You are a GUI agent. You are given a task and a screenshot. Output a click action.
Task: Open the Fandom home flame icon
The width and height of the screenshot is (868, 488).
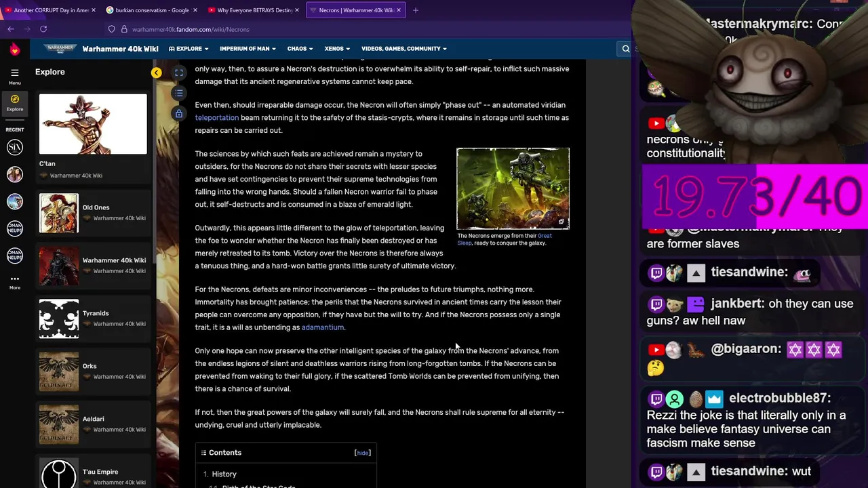[14, 49]
